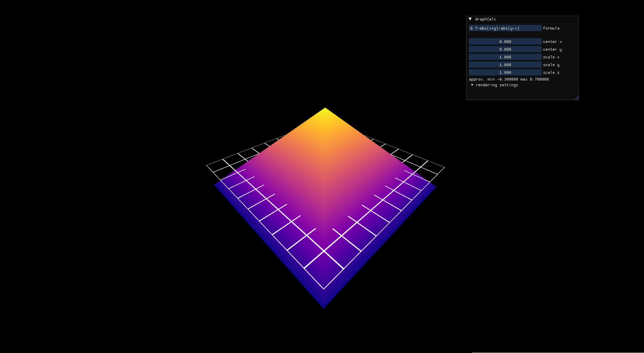
Task: Click the GraphCalc window title text
Action: [485, 19]
